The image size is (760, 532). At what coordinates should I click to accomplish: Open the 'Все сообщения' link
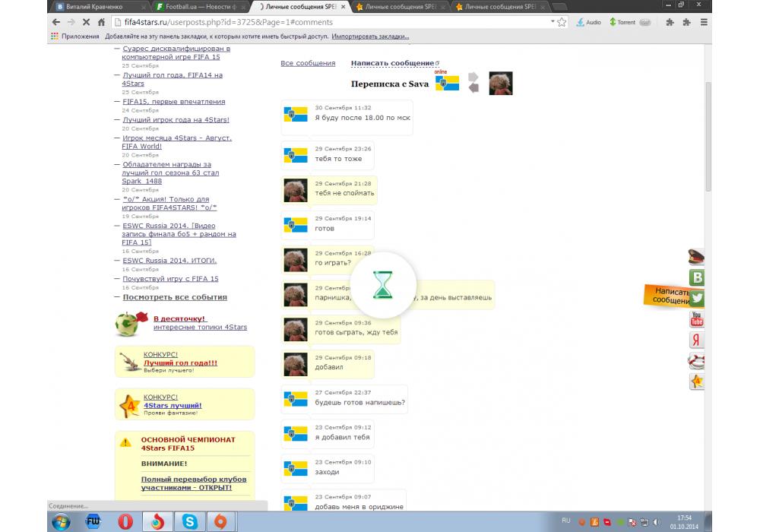[308, 63]
